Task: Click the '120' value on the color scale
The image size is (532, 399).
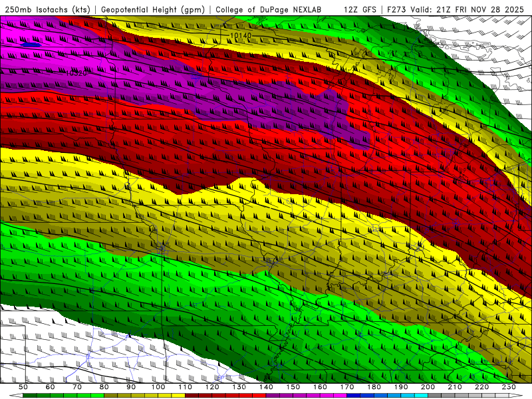Action: pyautogui.click(x=212, y=387)
